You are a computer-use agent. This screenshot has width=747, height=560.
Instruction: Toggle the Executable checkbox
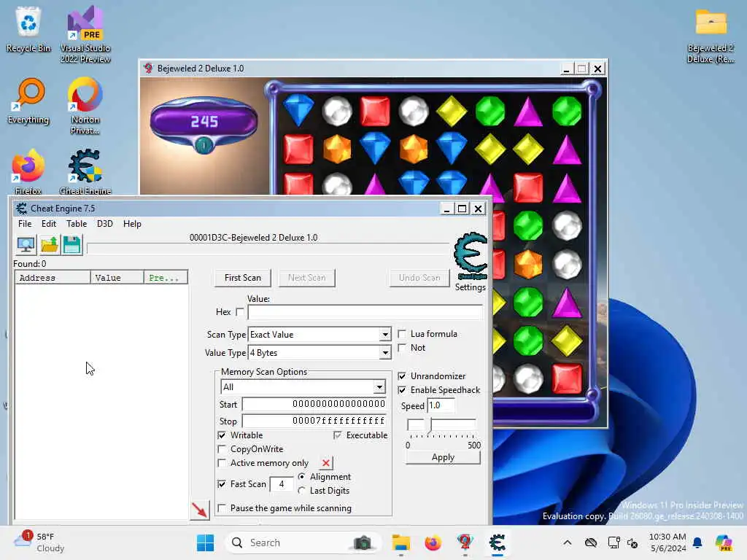point(338,435)
